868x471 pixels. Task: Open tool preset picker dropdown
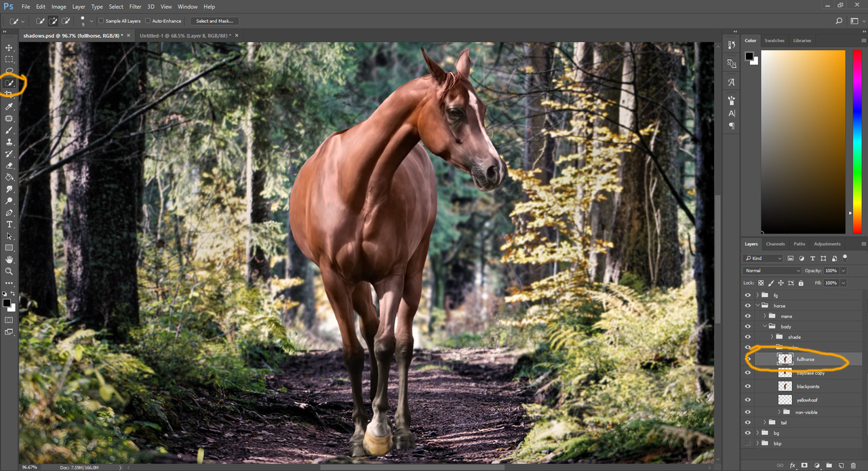(23, 21)
